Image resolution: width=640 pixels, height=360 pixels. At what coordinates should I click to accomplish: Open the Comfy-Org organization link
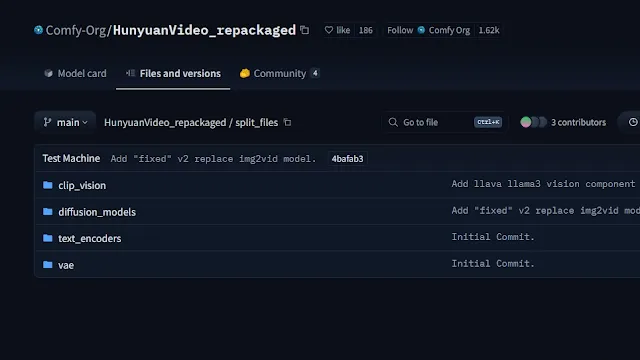coord(76,30)
